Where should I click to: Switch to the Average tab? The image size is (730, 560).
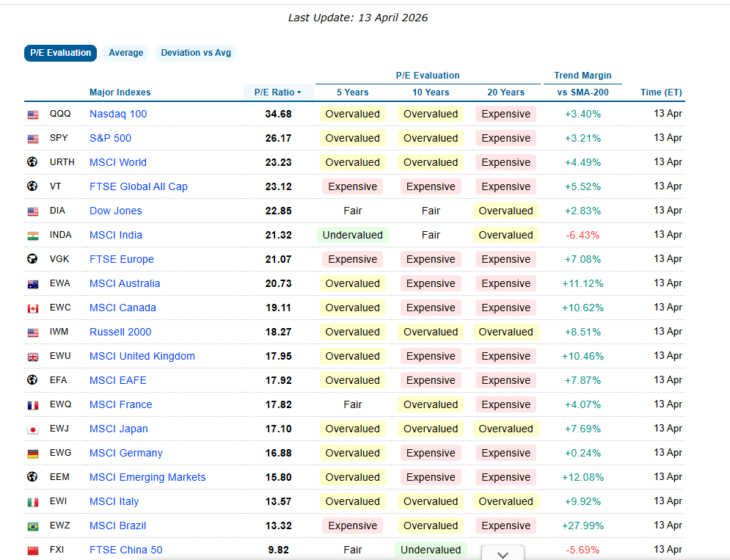tap(125, 53)
